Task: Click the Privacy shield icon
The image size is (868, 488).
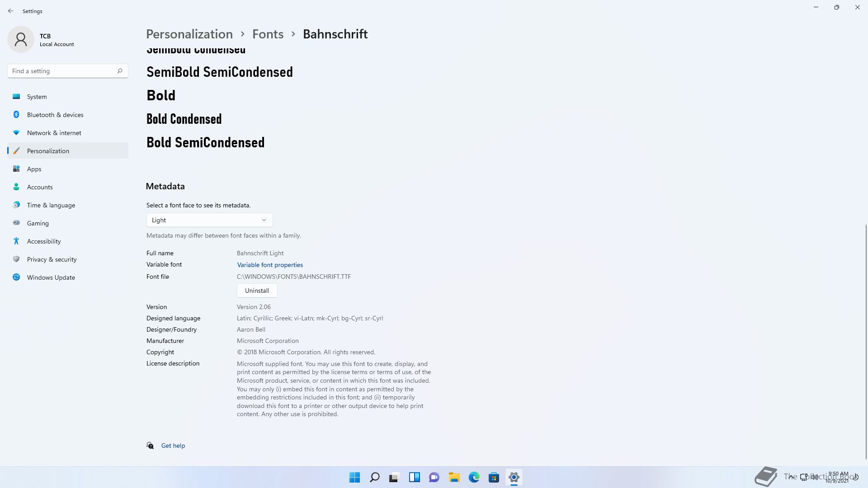Action: tap(16, 259)
